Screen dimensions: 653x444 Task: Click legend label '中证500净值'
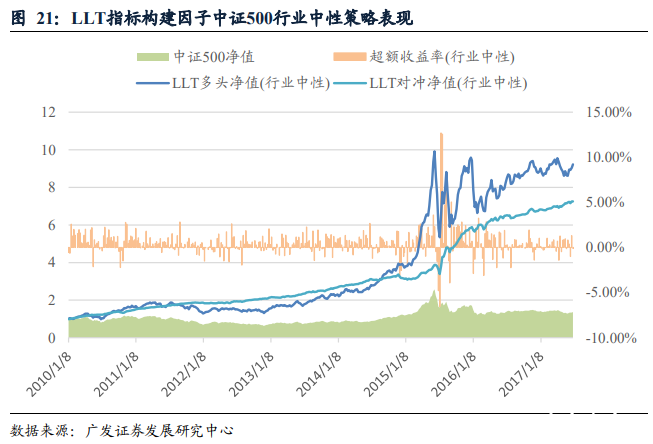click(x=214, y=57)
